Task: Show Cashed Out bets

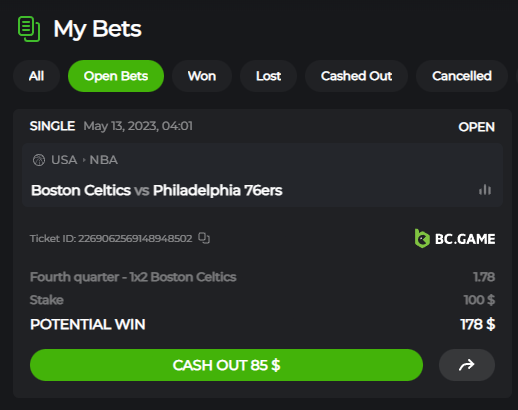Action: click(x=356, y=76)
